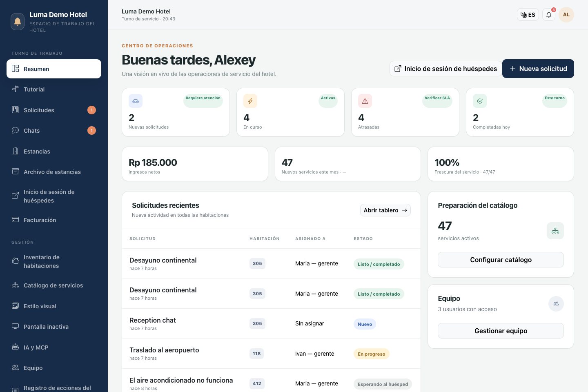Open Catálogo de servicios
Image resolution: width=588 pixels, height=392 pixels.
(x=54, y=285)
